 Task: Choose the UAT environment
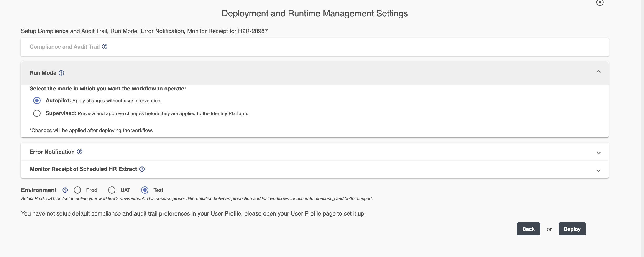112,190
